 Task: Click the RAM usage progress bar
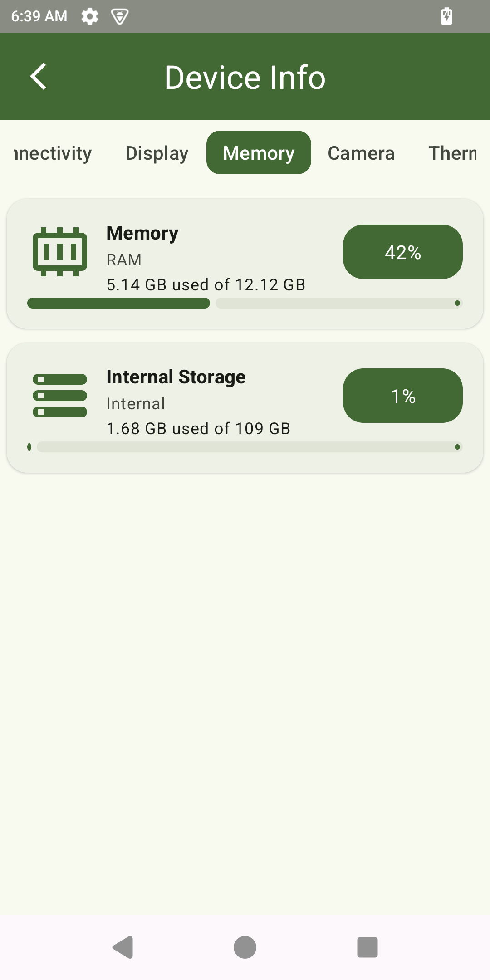tap(245, 303)
